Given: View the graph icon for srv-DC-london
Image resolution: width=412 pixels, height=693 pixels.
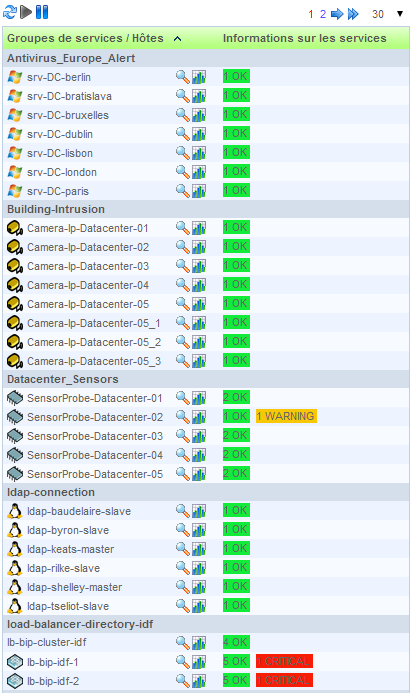Looking at the screenshot, I should click(x=199, y=172).
